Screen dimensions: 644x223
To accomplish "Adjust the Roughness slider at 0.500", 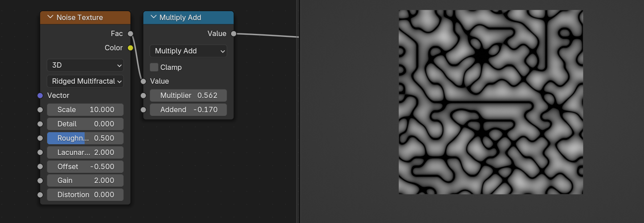I will pyautogui.click(x=85, y=138).
